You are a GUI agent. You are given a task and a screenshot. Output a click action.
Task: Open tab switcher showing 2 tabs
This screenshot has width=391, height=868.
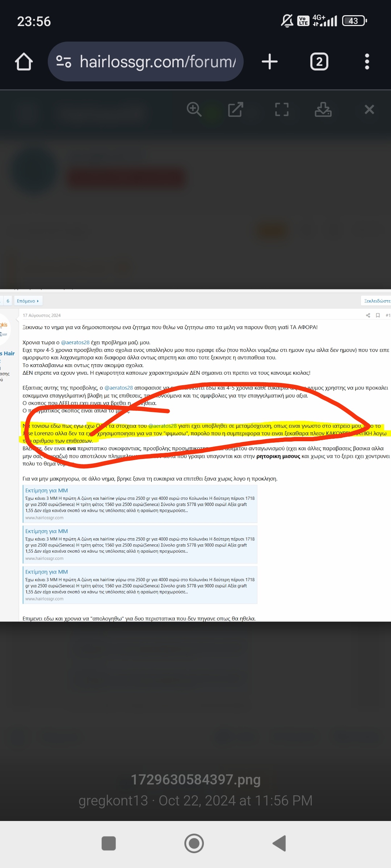coord(319,62)
